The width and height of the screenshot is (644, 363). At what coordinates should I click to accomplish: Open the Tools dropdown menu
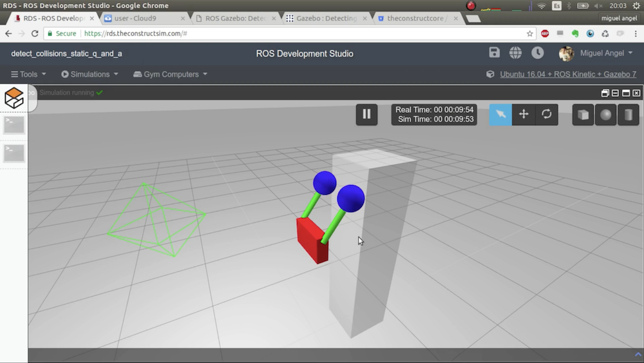click(29, 74)
